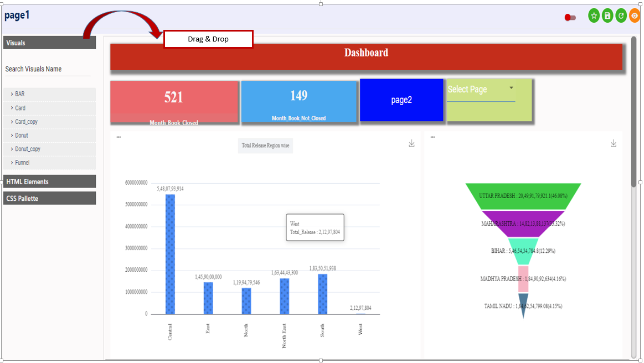Click the tall Central bar in chart
Viewport: 644px width, 363px height.
[x=170, y=253]
